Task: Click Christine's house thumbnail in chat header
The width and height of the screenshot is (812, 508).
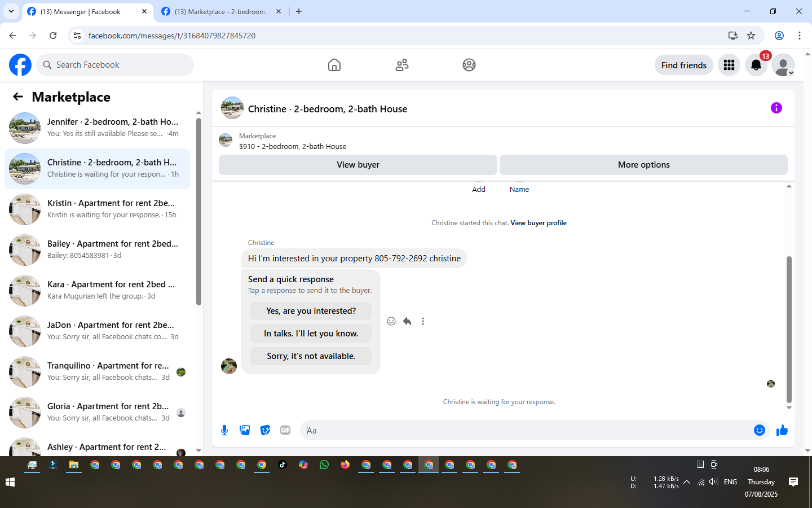Action: (x=232, y=108)
